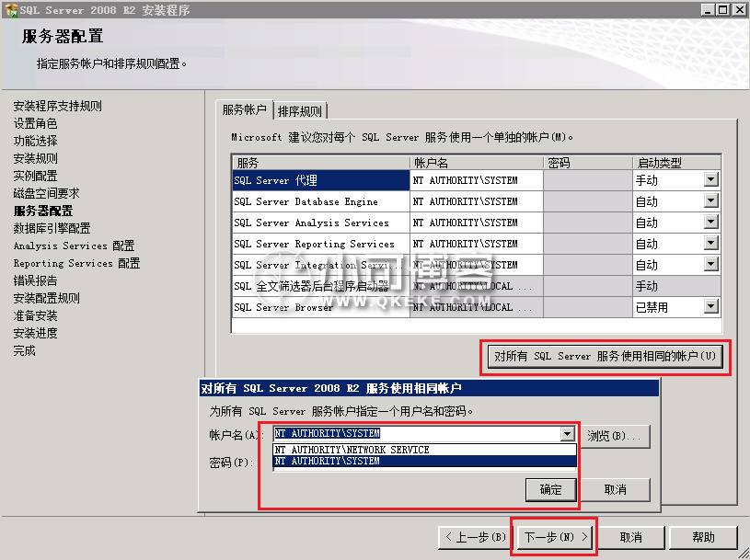Click 错误报告 step in sidebar
The width and height of the screenshot is (750, 560).
click(35, 280)
